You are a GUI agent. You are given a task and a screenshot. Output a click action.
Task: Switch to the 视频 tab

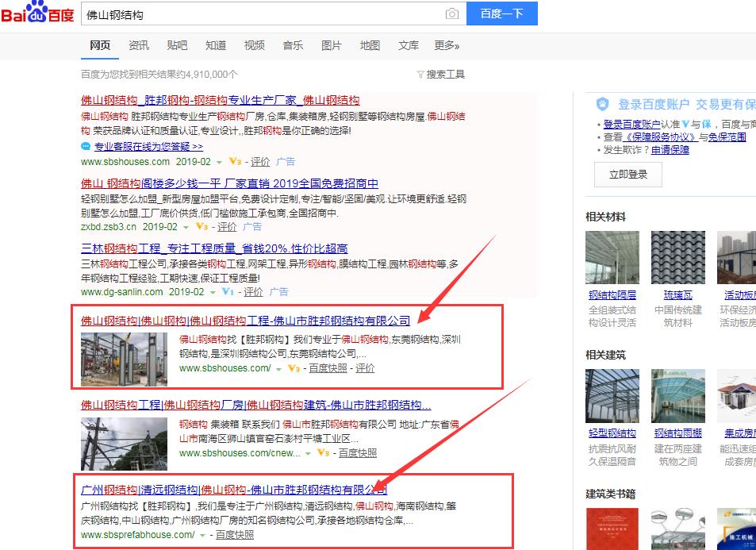click(255, 45)
